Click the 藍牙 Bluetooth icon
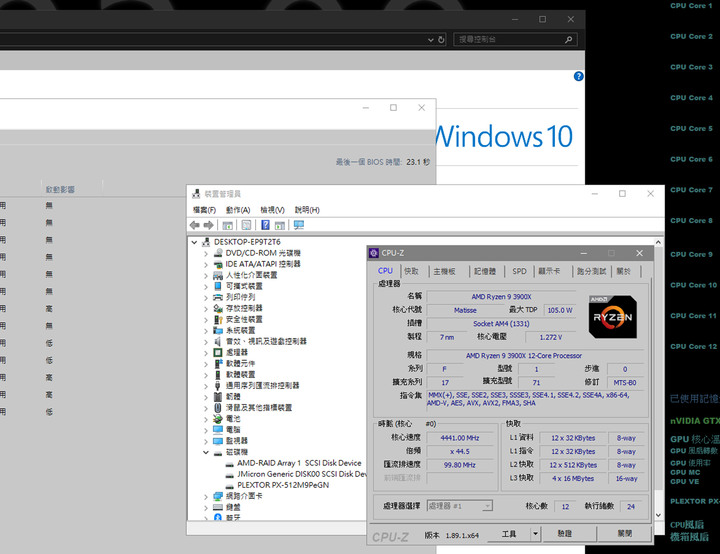 pyautogui.click(x=218, y=517)
